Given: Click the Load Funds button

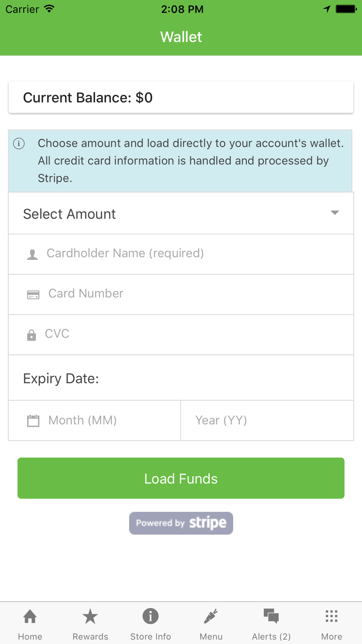Looking at the screenshot, I should [x=181, y=478].
